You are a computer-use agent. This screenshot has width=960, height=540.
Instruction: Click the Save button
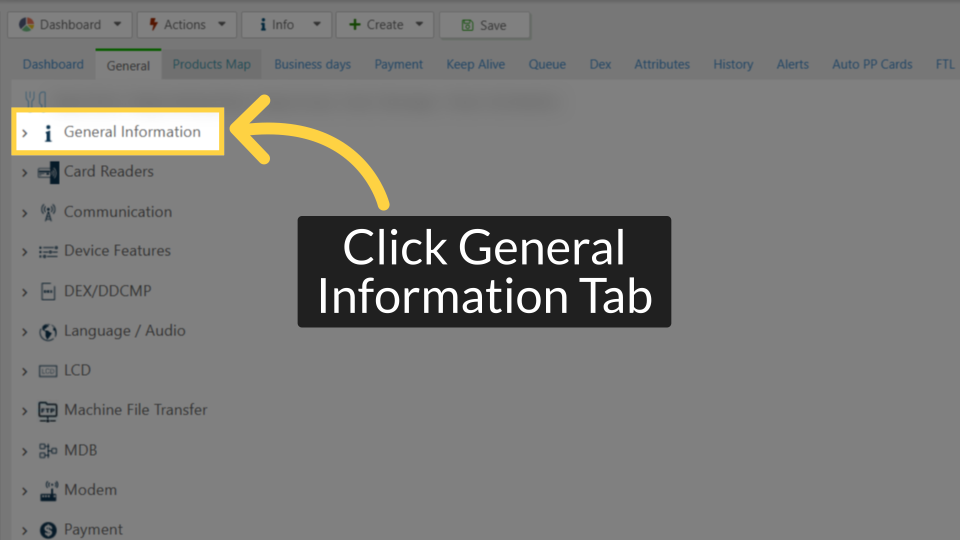point(484,25)
